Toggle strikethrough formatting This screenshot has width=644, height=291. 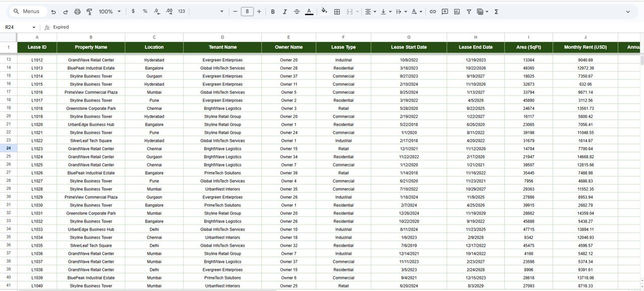297,12
